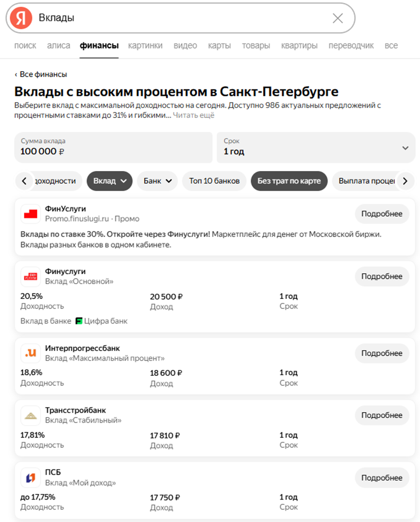Click the Трансстройбанк logo icon
Image resolution: width=420 pixels, height=522 pixels.
click(x=31, y=415)
